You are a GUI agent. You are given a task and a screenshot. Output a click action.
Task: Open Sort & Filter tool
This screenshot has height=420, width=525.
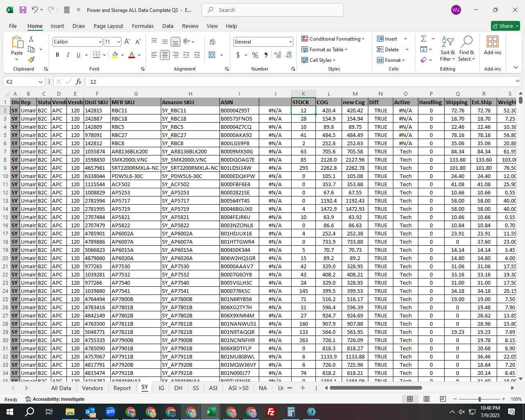coord(447,49)
